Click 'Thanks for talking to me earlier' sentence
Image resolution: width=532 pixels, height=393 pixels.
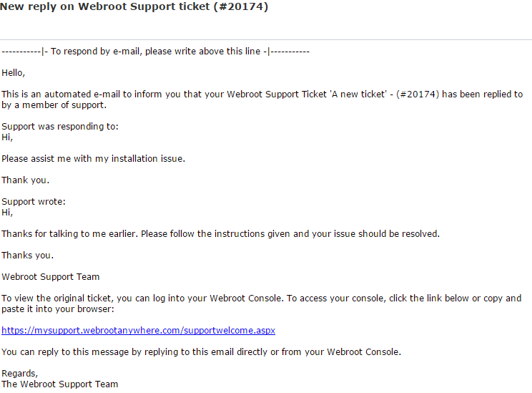(220, 233)
